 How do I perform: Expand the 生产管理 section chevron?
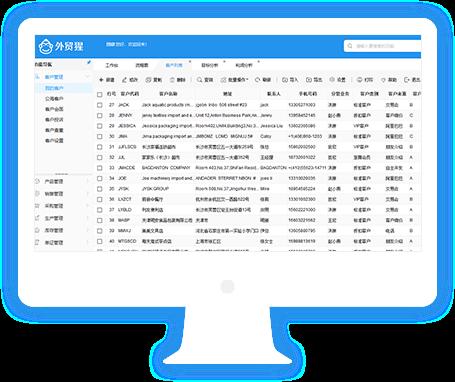click(88, 218)
